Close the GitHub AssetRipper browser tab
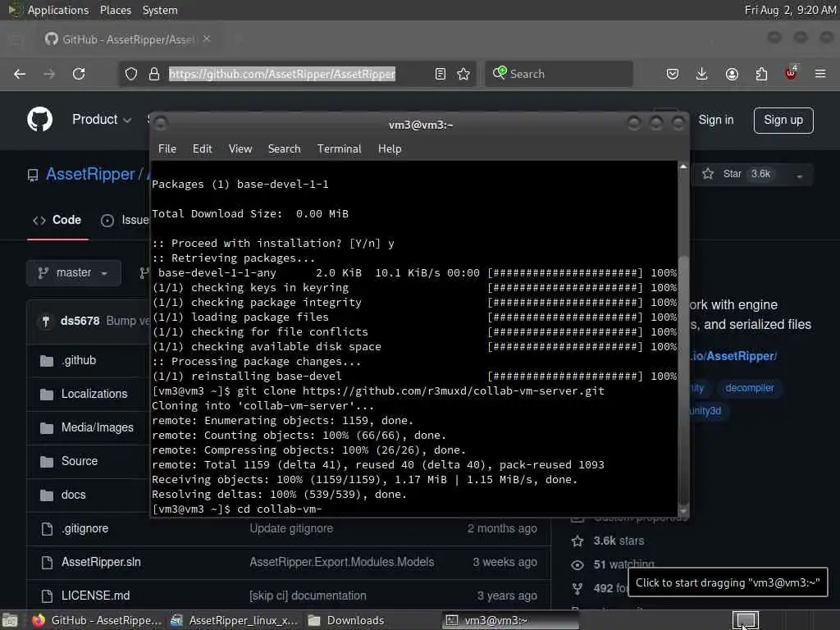This screenshot has height=630, width=840. tap(207, 39)
